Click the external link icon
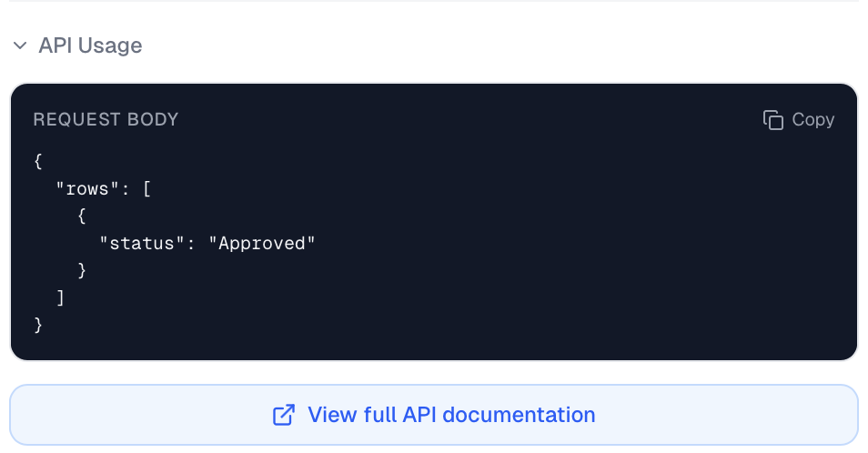 click(284, 416)
